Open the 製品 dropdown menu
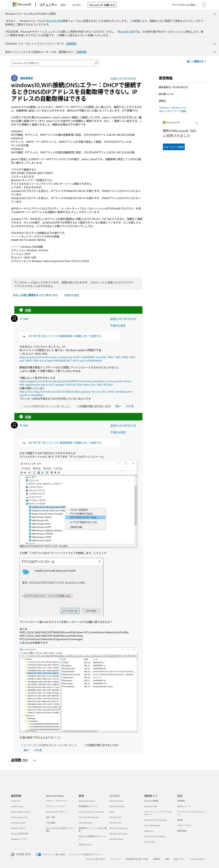Screen dimensions: 219x868 point(64,5)
